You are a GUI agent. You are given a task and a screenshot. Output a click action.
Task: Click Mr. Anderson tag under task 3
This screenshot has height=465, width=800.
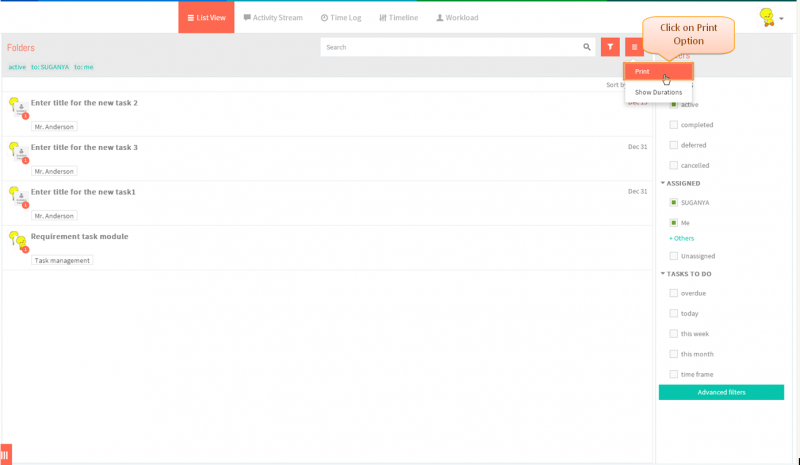point(54,171)
